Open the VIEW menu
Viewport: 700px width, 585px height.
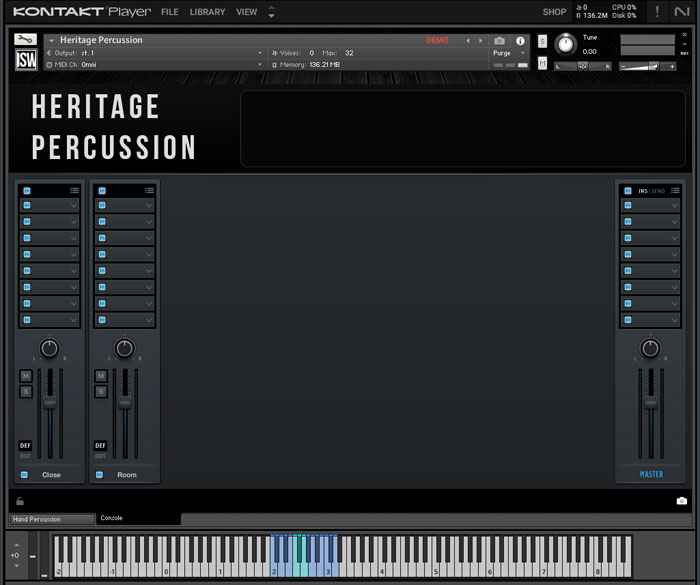246,12
